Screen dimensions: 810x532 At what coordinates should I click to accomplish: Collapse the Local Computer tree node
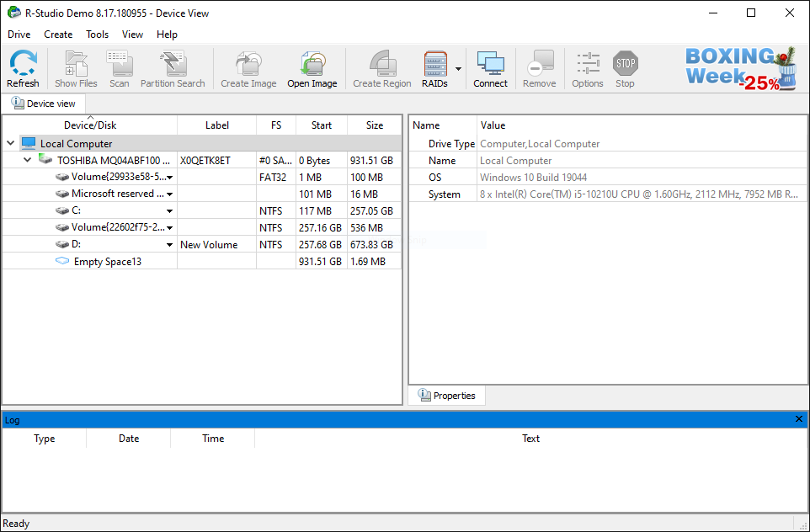[10, 144]
